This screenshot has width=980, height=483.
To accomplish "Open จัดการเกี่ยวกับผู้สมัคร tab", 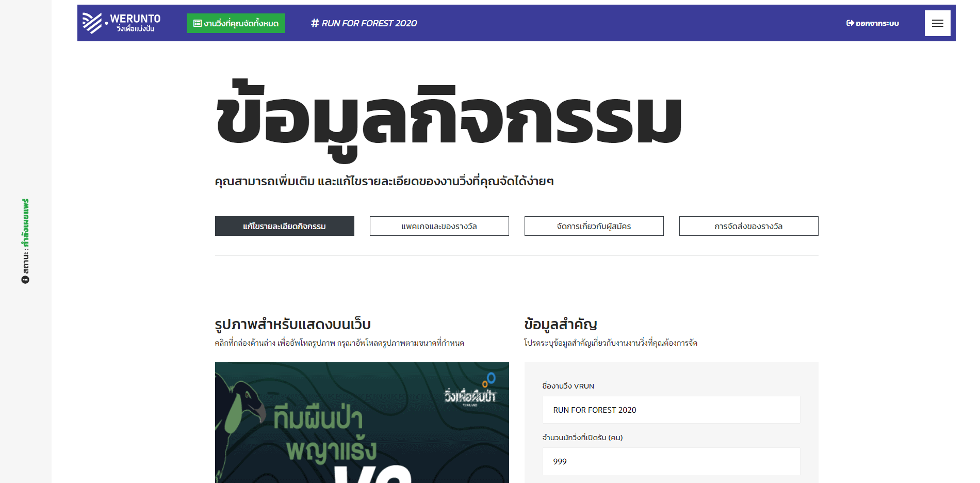I will point(594,226).
